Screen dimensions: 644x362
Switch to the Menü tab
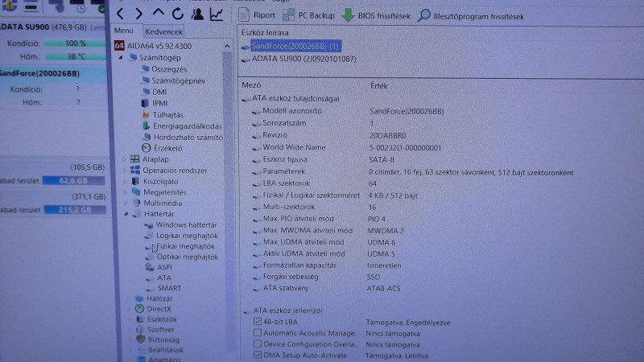coord(124,31)
